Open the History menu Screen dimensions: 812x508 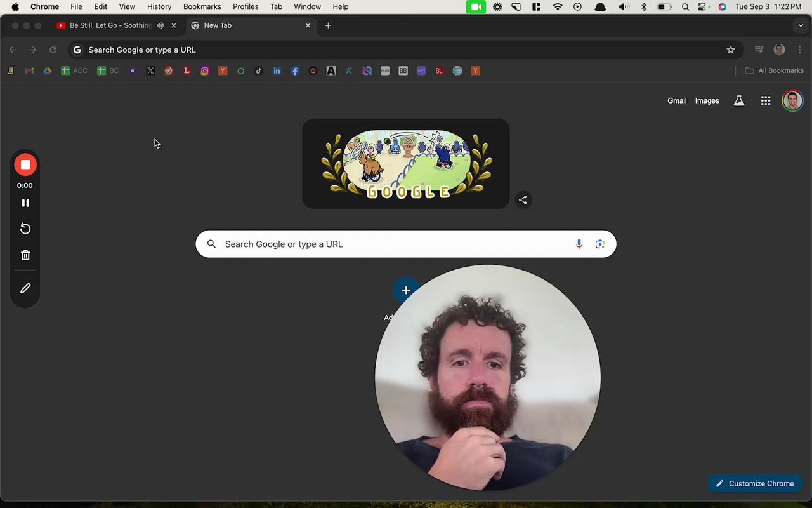coord(159,6)
